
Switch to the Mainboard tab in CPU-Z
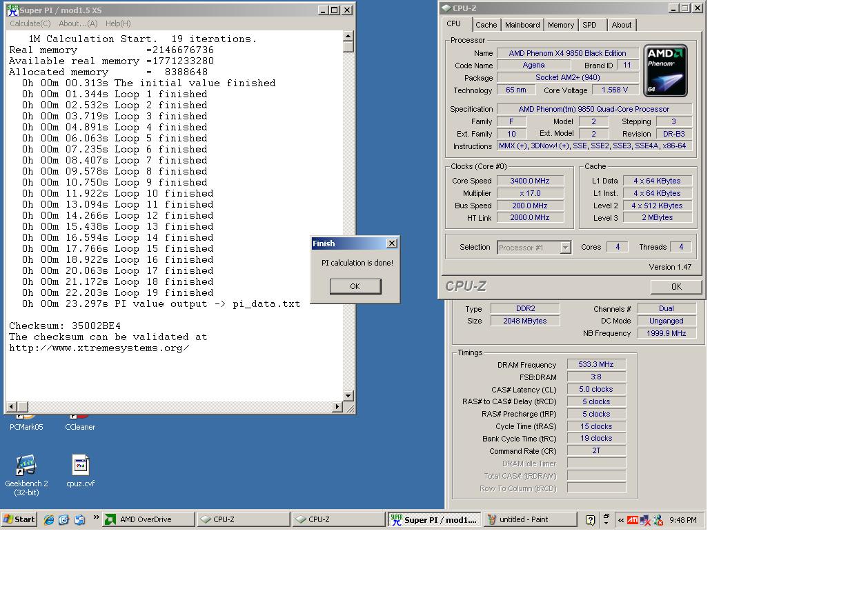coord(522,25)
